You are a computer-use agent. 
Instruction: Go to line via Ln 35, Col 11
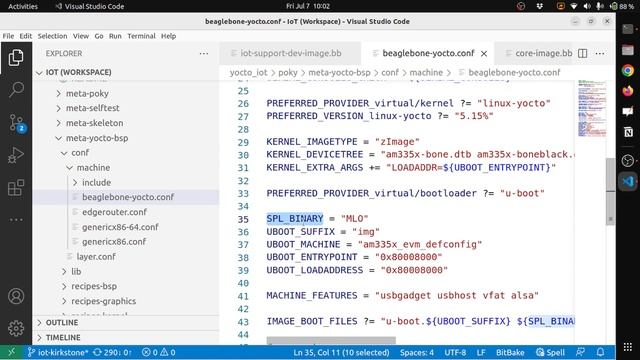(341, 352)
